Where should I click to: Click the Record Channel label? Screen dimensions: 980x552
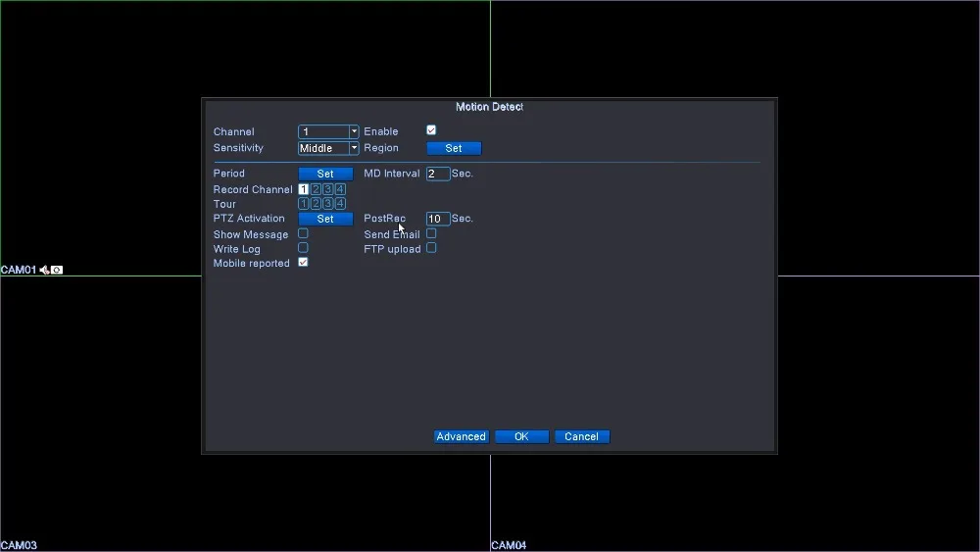point(253,189)
